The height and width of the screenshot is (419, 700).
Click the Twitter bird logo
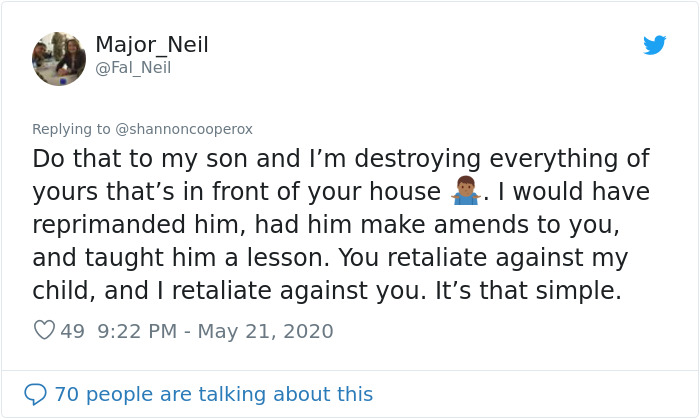pos(654,46)
